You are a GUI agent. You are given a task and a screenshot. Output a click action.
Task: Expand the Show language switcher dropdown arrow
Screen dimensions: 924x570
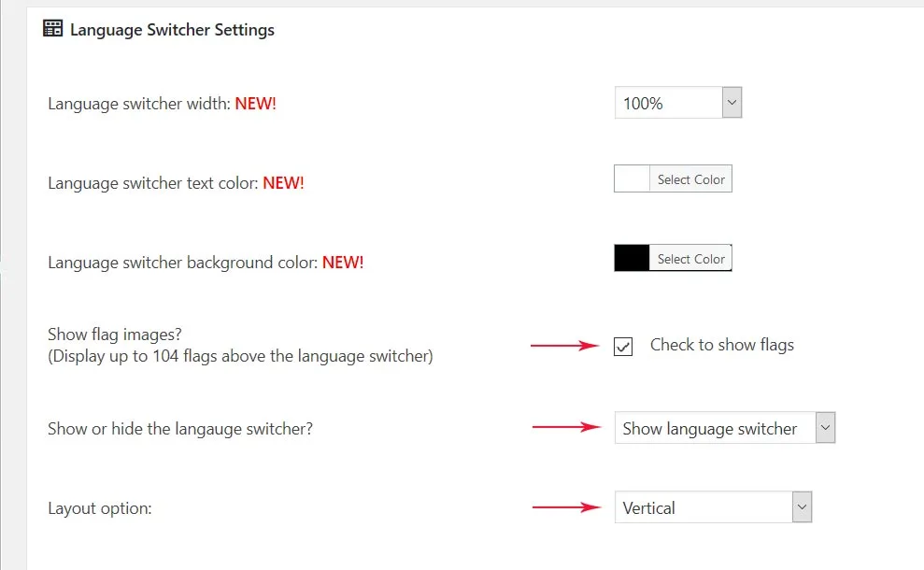(x=825, y=427)
